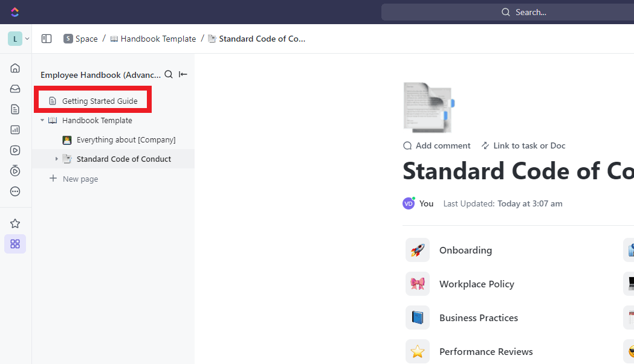Click the Employee Handbook (Advanc... title
Viewport: 634px width, 364px height.
click(x=101, y=75)
